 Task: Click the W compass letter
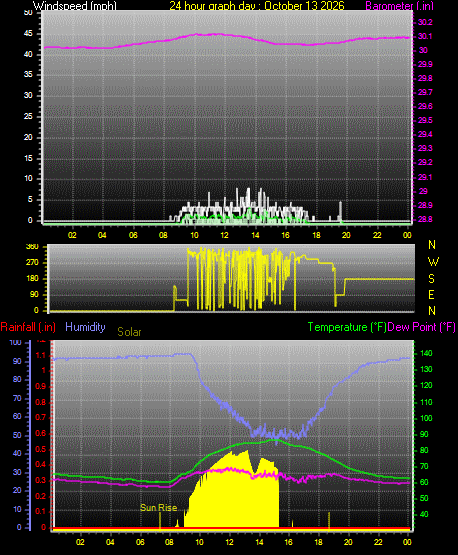coord(433,262)
